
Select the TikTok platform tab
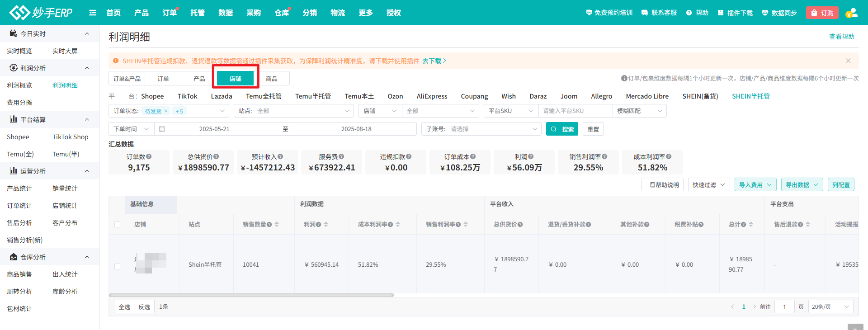click(187, 96)
